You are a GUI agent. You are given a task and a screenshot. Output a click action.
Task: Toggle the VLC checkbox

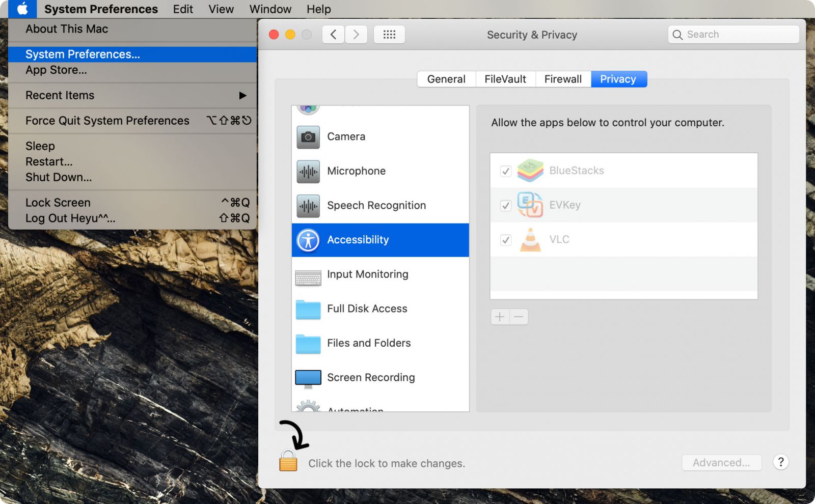pos(506,240)
